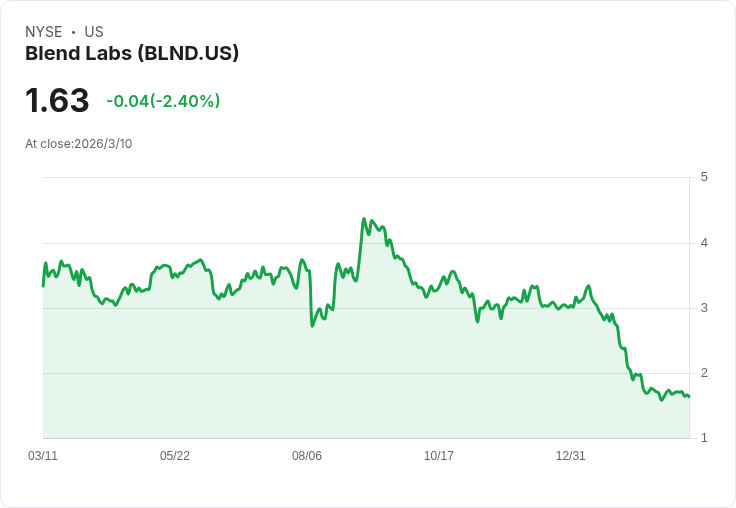The width and height of the screenshot is (736, 508).
Task: Click the 5 label on price axis
Action: (x=704, y=177)
